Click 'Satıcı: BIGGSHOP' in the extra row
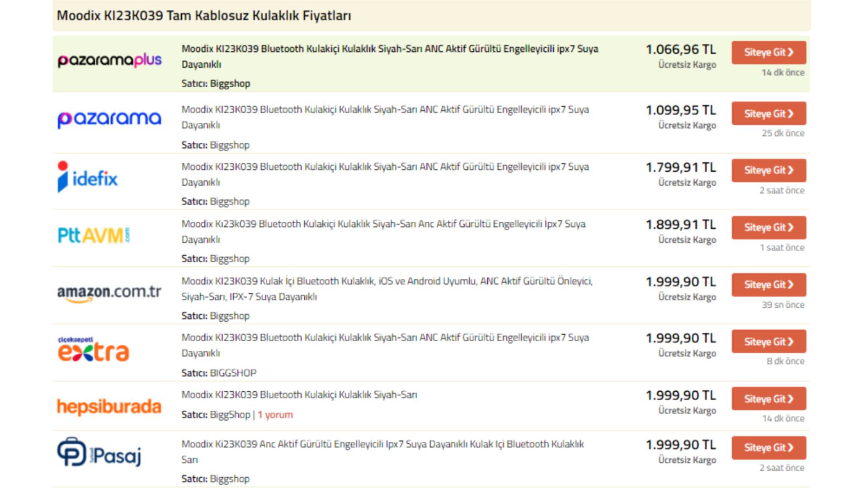This screenshot has height=488, width=868. coord(219,373)
